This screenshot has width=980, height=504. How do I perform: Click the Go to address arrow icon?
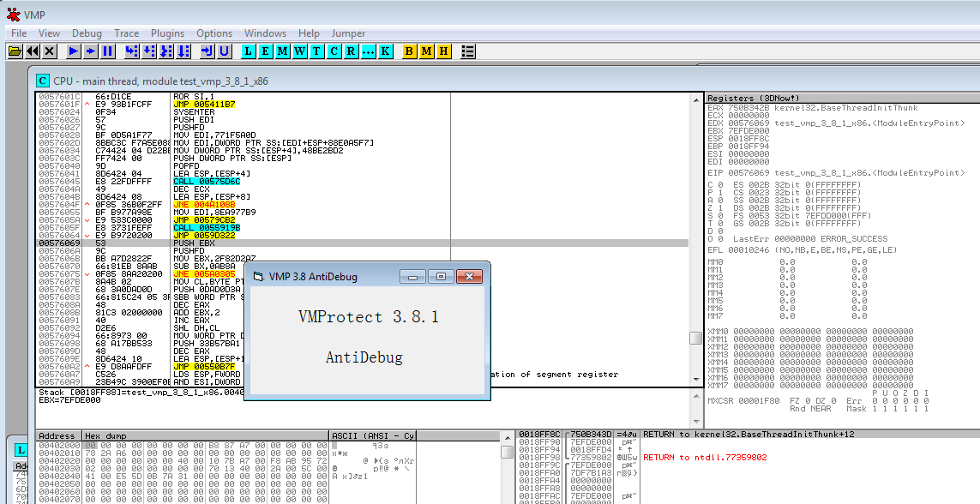207,51
